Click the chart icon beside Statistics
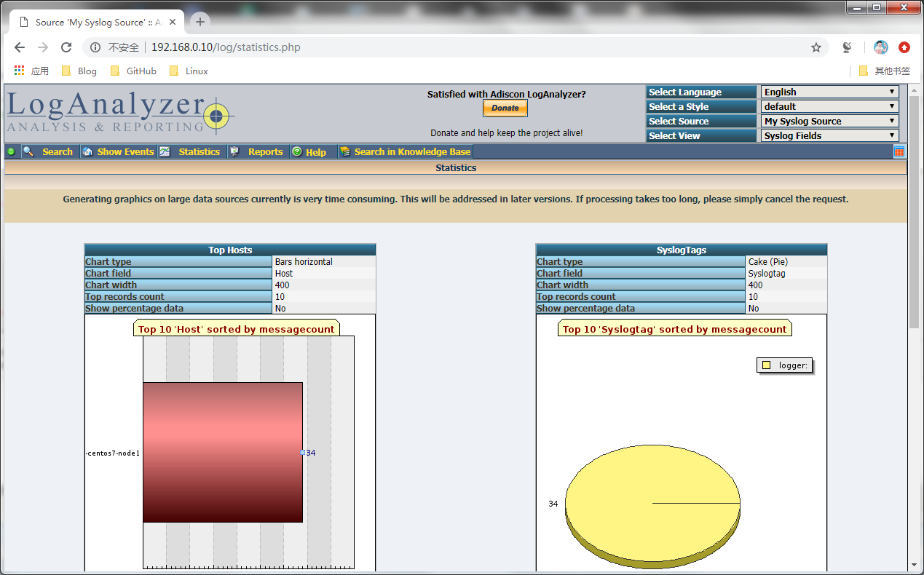The height and width of the screenshot is (575, 924). click(x=165, y=151)
